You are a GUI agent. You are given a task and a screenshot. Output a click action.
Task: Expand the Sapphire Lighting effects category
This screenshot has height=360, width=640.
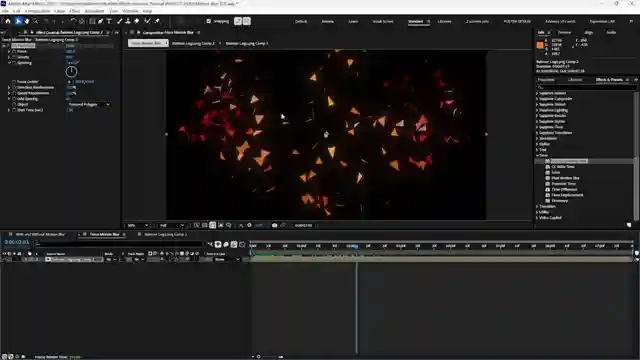[x=537, y=110]
